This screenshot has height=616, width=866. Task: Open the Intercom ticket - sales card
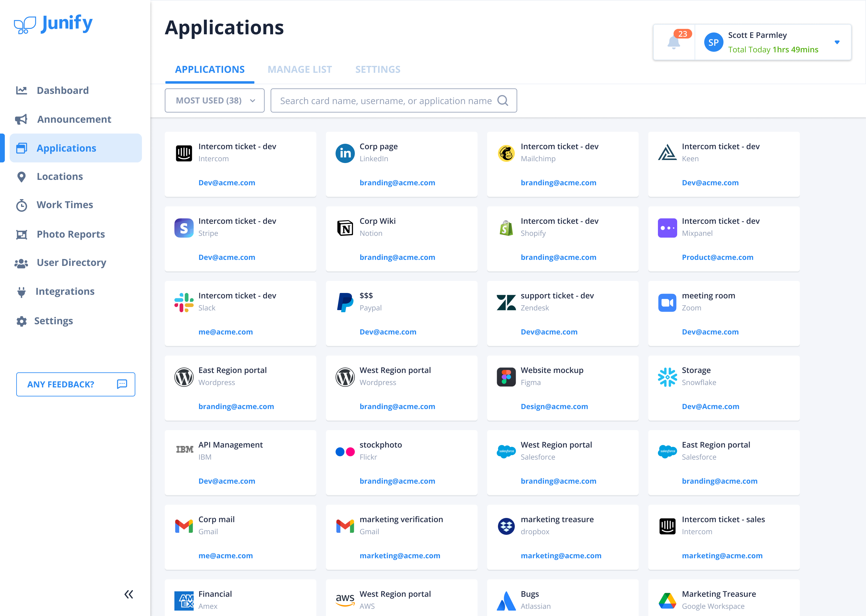pos(724,537)
